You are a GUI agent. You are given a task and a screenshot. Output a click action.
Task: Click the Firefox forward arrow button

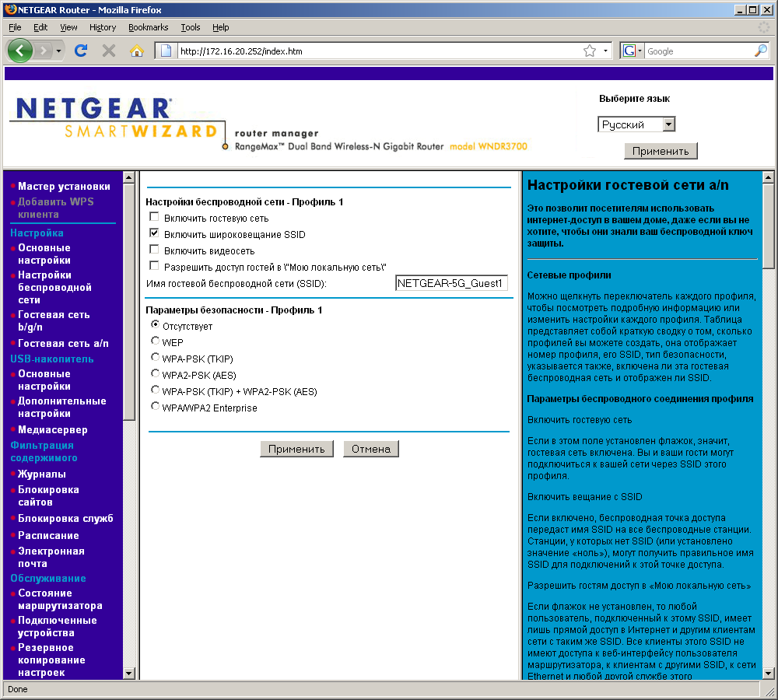(x=44, y=51)
